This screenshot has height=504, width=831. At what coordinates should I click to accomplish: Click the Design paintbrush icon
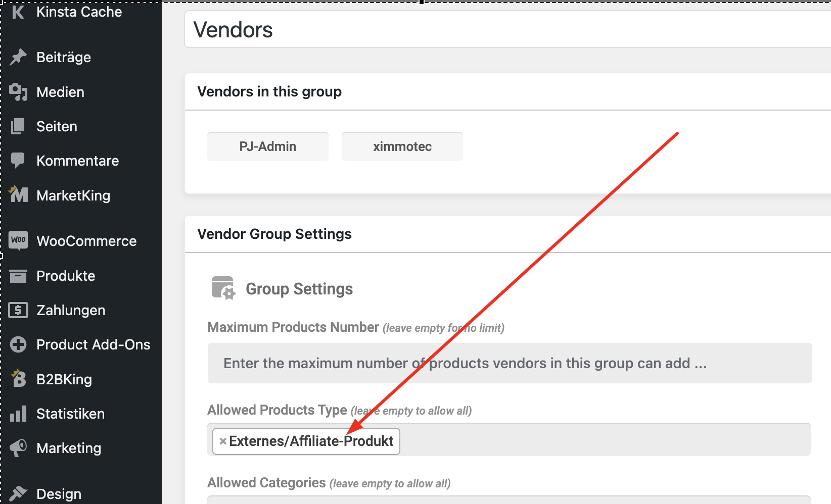(x=18, y=493)
